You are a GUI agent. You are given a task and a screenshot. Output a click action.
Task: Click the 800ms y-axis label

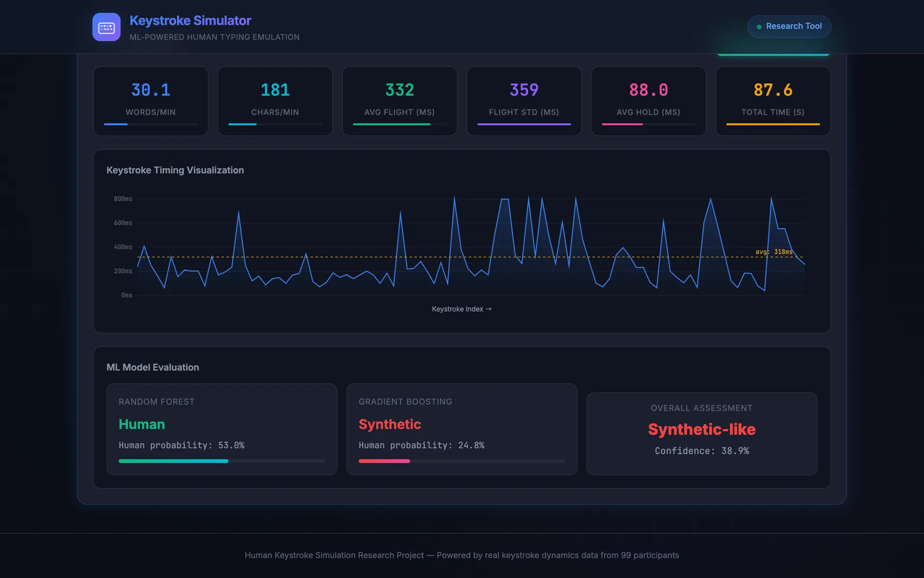pyautogui.click(x=123, y=199)
